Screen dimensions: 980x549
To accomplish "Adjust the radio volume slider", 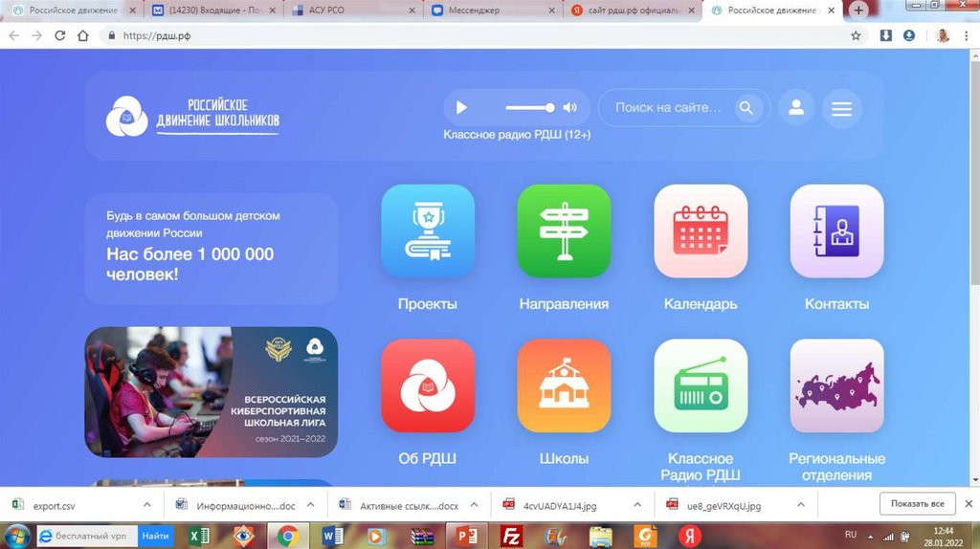I will pyautogui.click(x=530, y=107).
